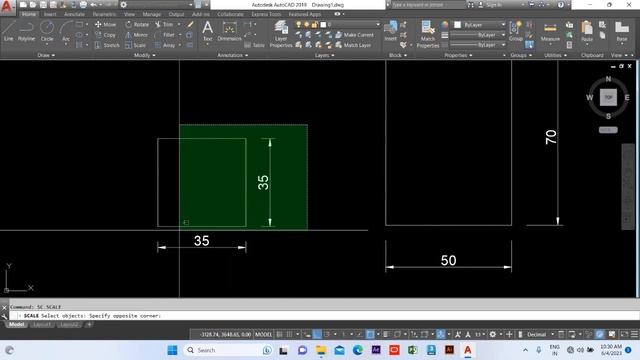Viewport: 640px width, 360px height.
Task: Click the Move tool
Action: click(x=105, y=24)
